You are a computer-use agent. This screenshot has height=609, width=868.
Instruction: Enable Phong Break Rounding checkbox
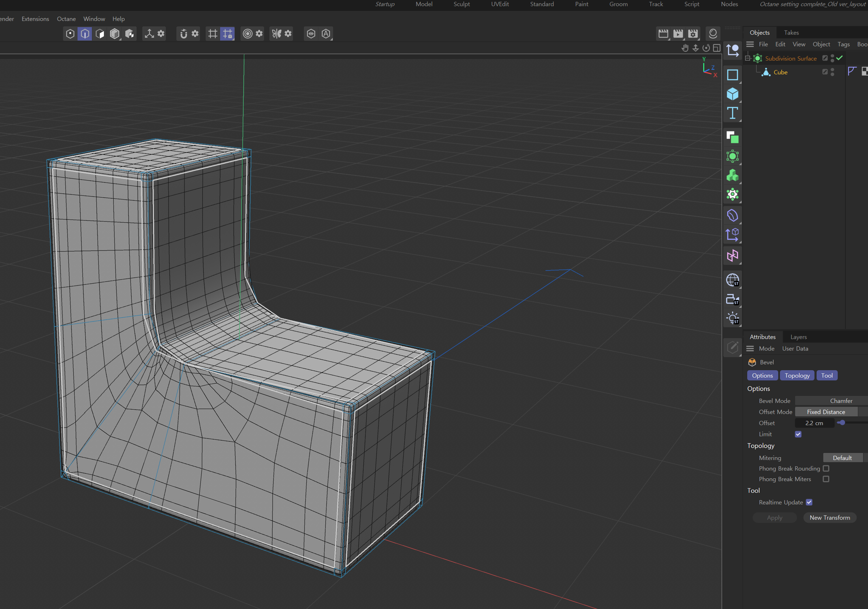click(x=826, y=468)
